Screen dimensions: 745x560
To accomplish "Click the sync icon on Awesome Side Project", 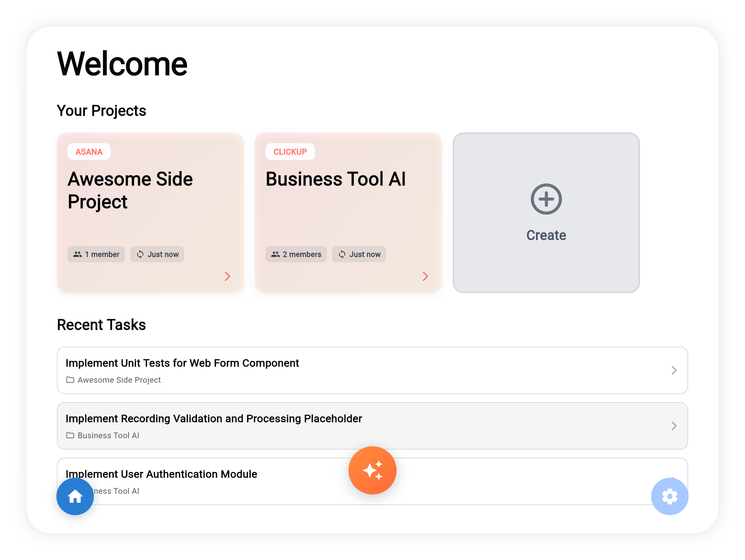I will [x=140, y=254].
